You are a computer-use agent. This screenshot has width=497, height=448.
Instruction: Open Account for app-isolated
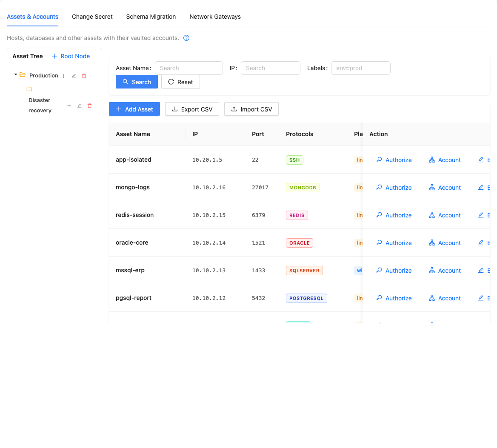pyautogui.click(x=445, y=160)
